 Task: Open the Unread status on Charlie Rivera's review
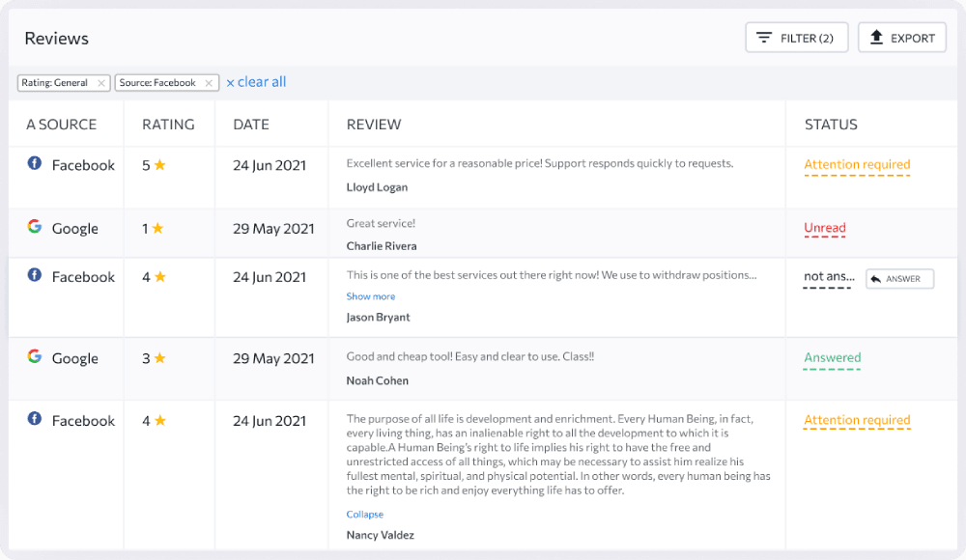point(824,228)
